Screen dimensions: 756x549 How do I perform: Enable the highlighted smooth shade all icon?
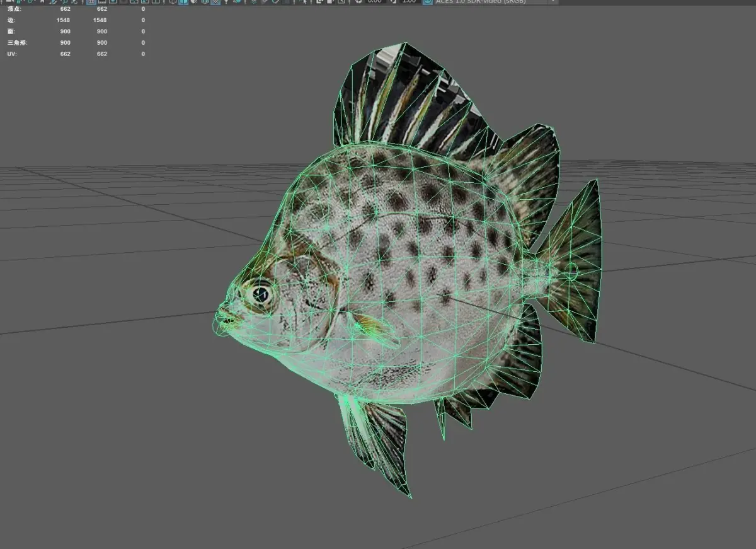(x=183, y=2)
